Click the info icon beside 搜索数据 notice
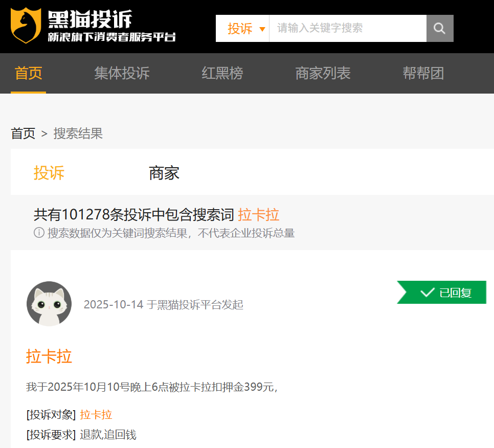The image size is (494, 448). pyautogui.click(x=39, y=233)
